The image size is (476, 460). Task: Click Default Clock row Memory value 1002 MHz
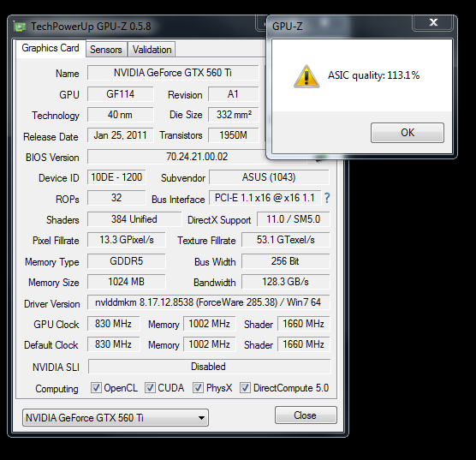[x=209, y=344]
